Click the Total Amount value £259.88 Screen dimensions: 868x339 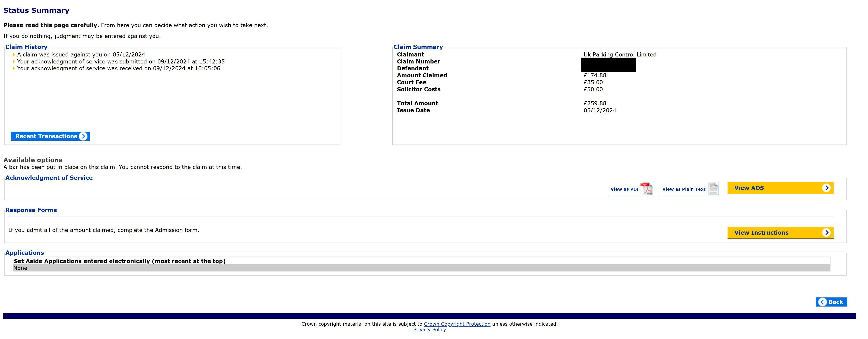point(595,103)
